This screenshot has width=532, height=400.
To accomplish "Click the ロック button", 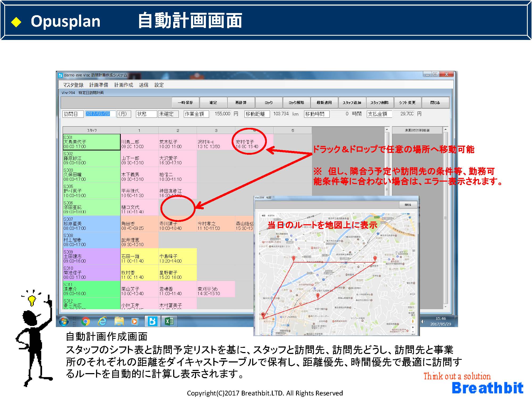I will (269, 103).
